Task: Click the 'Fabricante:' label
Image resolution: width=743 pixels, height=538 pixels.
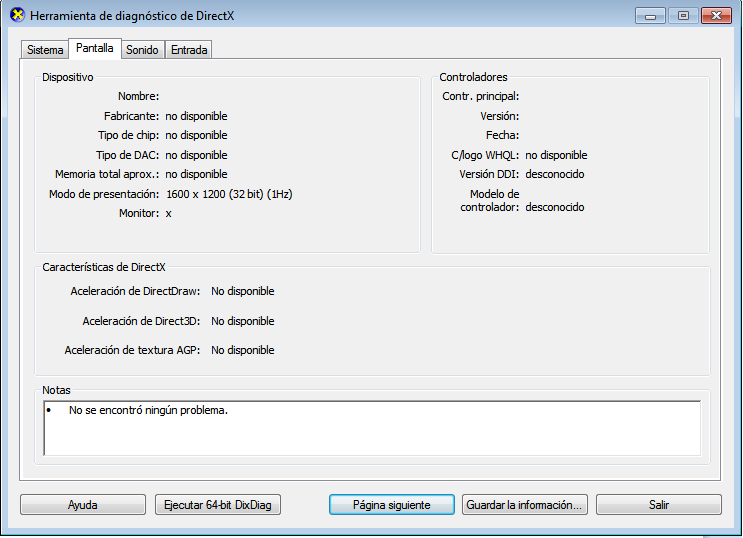Action: pyautogui.click(x=132, y=116)
